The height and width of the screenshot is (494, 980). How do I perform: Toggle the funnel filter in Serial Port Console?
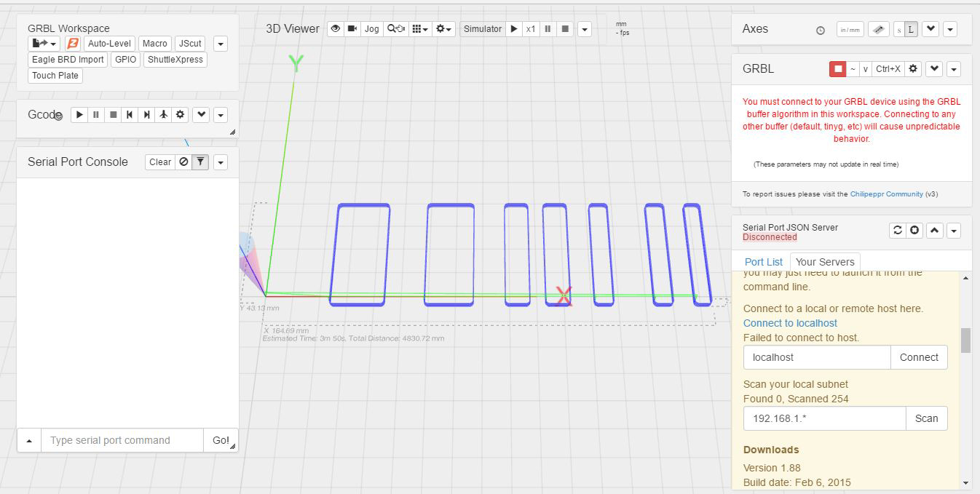coord(200,162)
